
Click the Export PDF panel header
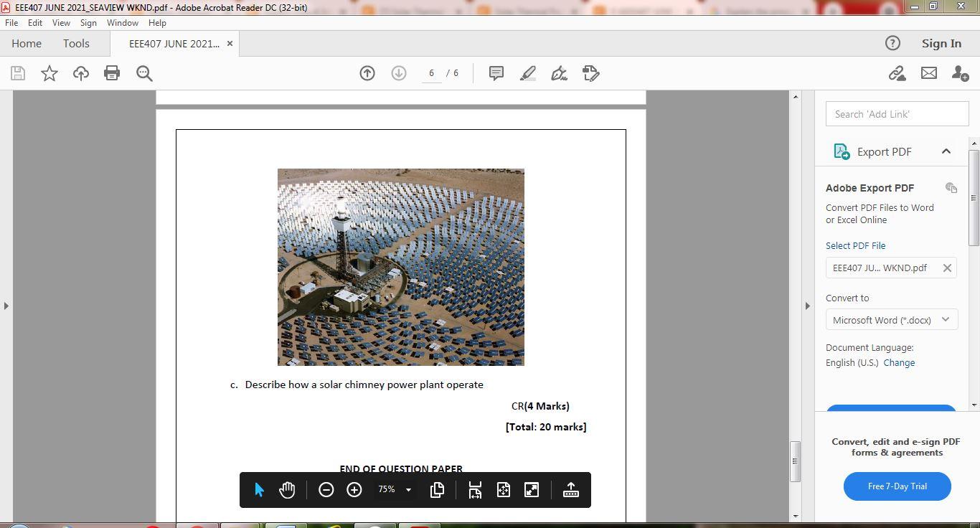[892, 151]
